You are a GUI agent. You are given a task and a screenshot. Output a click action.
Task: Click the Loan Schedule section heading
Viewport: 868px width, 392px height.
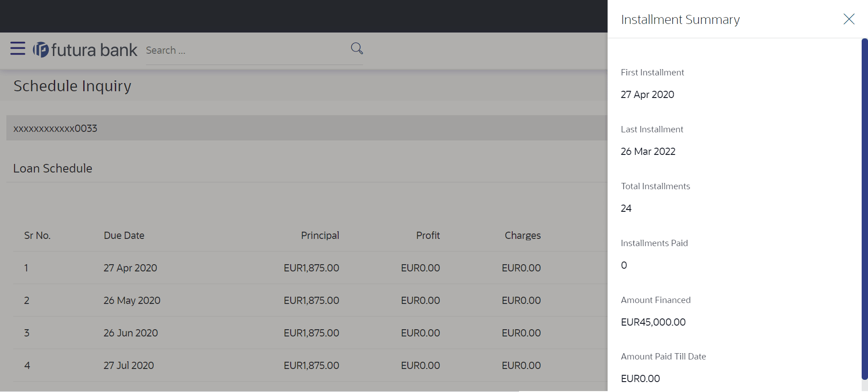52,168
